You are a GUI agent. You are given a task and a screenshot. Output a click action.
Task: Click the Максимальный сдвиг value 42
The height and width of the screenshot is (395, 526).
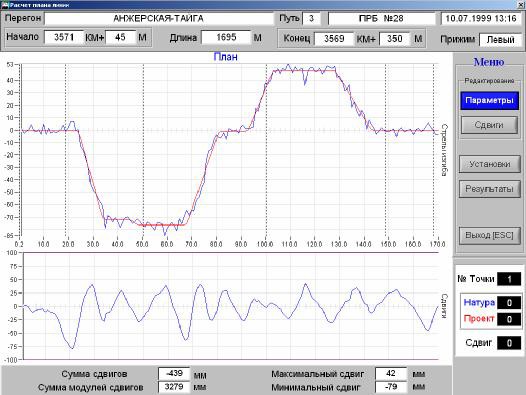click(391, 373)
